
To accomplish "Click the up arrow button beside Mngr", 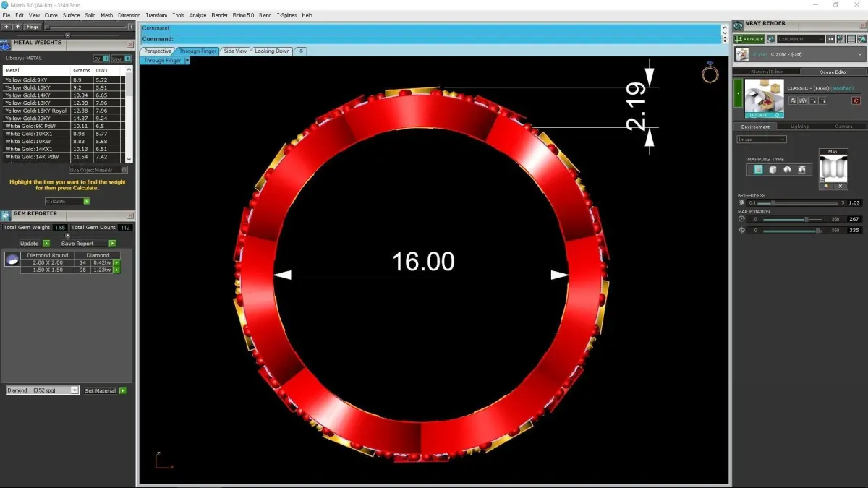I will click(17, 27).
